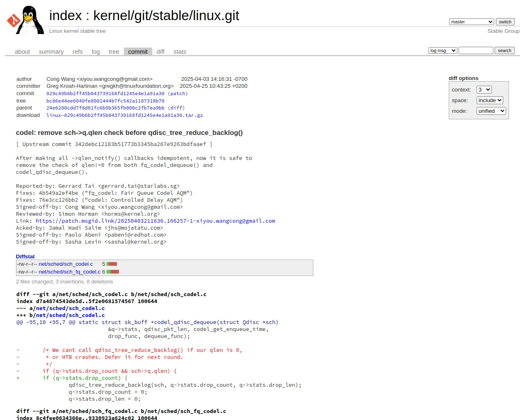This screenshot has height=420, width=525.
Task: Select the commit tab
Action: click(138, 52)
